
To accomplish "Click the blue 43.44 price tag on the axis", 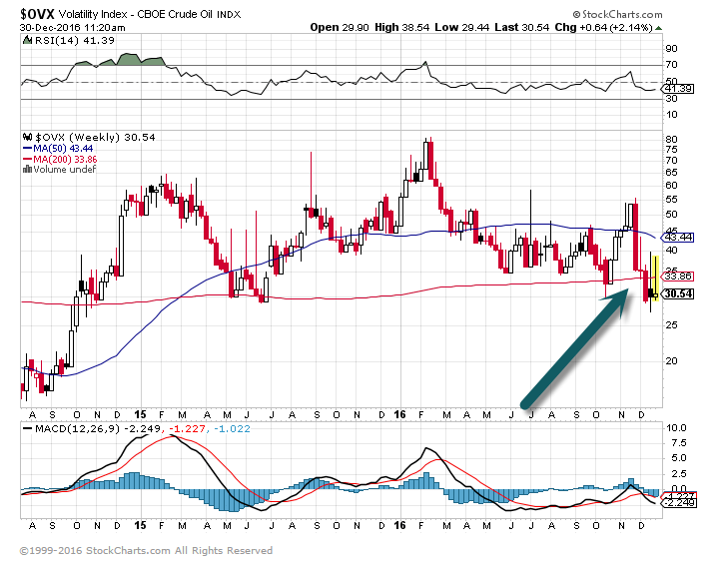I will coord(678,238).
